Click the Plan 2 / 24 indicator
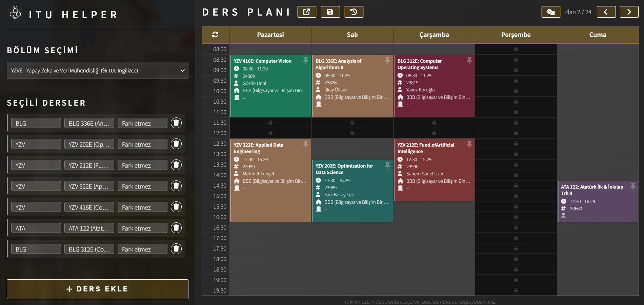 pyautogui.click(x=578, y=12)
